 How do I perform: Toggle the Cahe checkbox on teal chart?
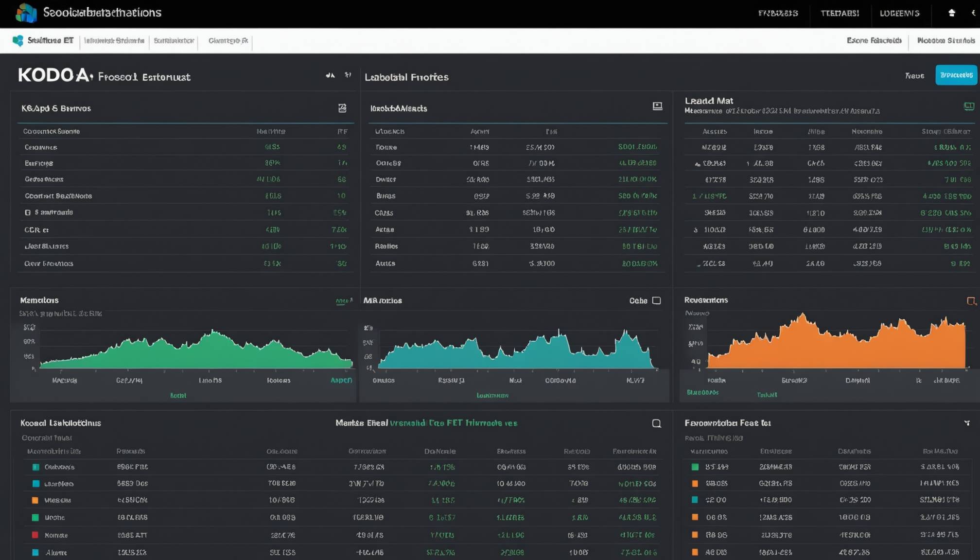pyautogui.click(x=656, y=300)
